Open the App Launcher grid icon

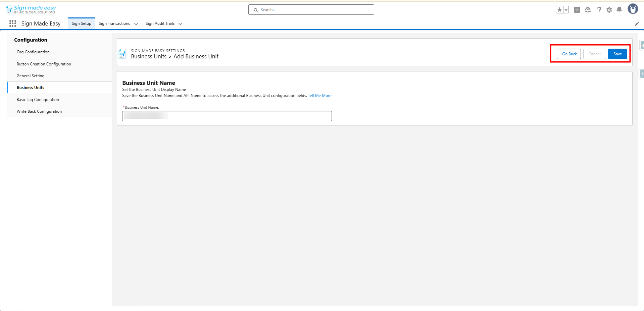[13, 23]
